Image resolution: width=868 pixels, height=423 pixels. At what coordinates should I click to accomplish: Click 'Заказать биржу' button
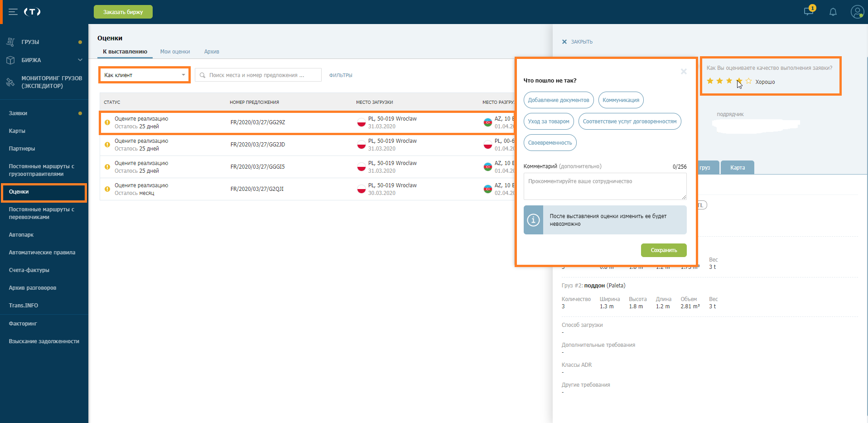tap(123, 12)
